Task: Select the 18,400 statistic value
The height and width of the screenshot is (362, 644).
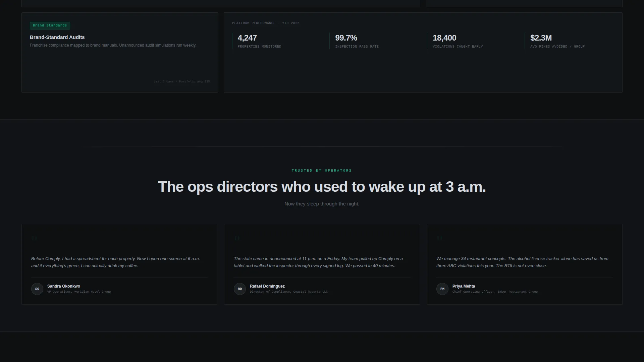Action: click(444, 38)
